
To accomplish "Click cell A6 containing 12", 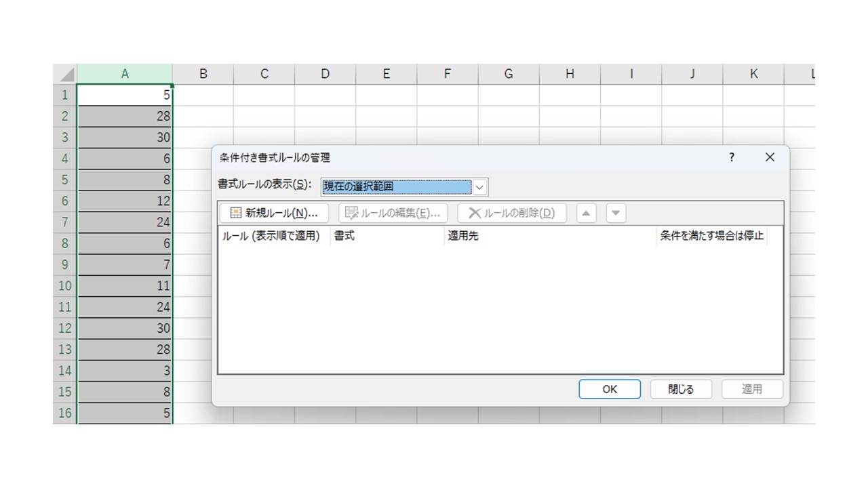I will (125, 201).
